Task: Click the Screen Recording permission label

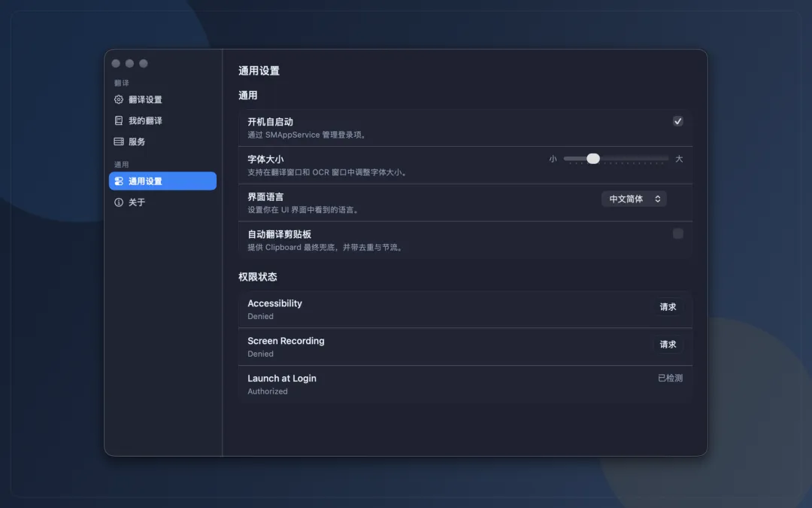Action: tap(286, 341)
